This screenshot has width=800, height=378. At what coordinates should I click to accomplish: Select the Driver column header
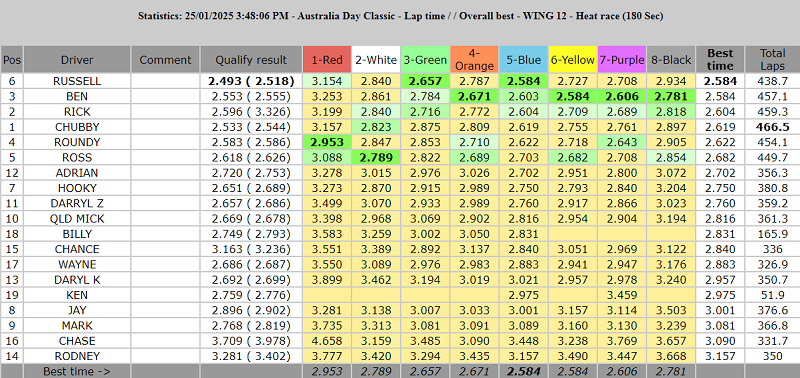(x=78, y=60)
